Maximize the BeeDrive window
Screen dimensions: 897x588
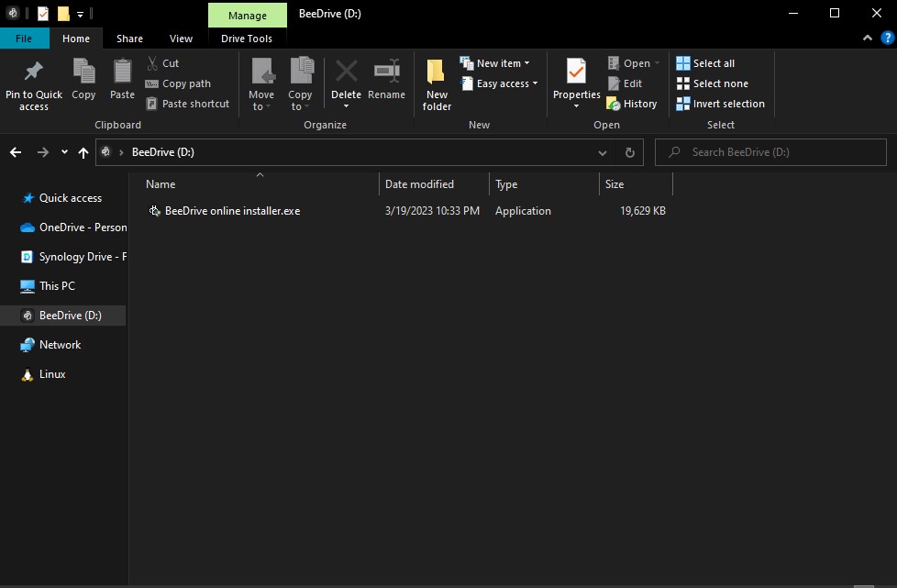pos(835,13)
